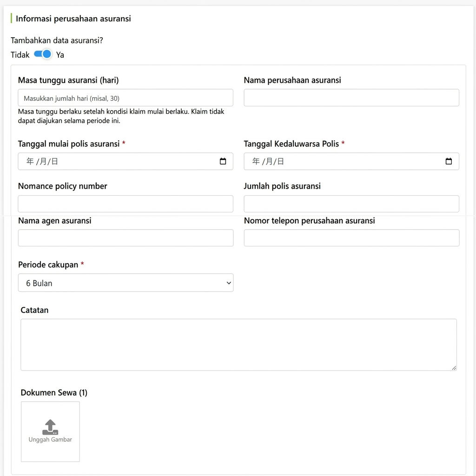Toggle the Tambahkan data asuransi switch
Image resolution: width=476 pixels, height=476 pixels.
point(43,54)
